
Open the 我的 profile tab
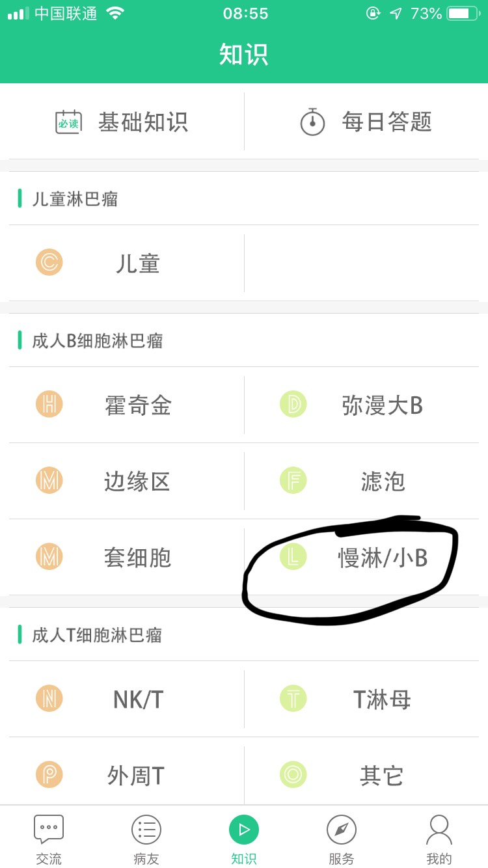pyautogui.click(x=439, y=839)
